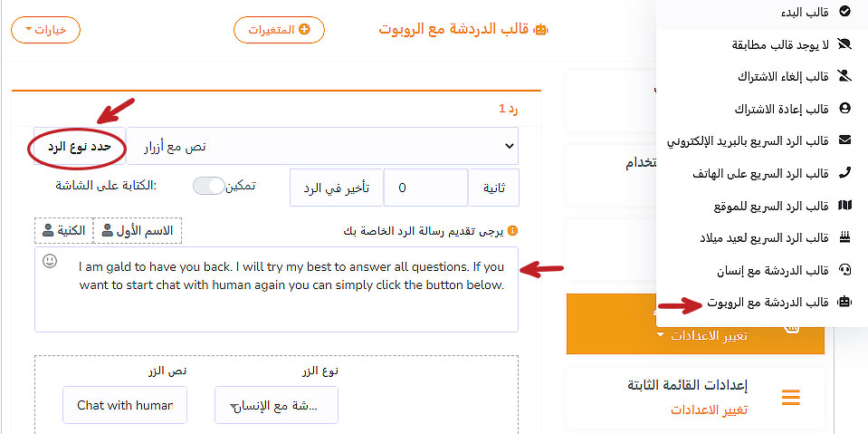Open the reply type dropdown نص مع أزرار
This screenshot has height=434, width=868.
click(322, 146)
